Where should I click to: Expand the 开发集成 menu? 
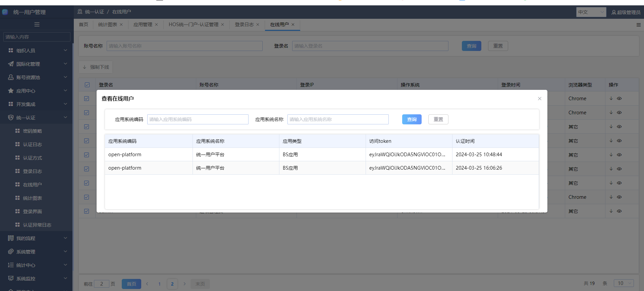pos(65,104)
